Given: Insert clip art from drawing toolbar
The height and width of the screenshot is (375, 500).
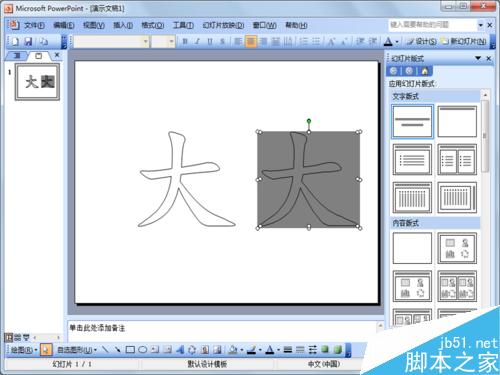Looking at the screenshot, I should click(x=205, y=350).
